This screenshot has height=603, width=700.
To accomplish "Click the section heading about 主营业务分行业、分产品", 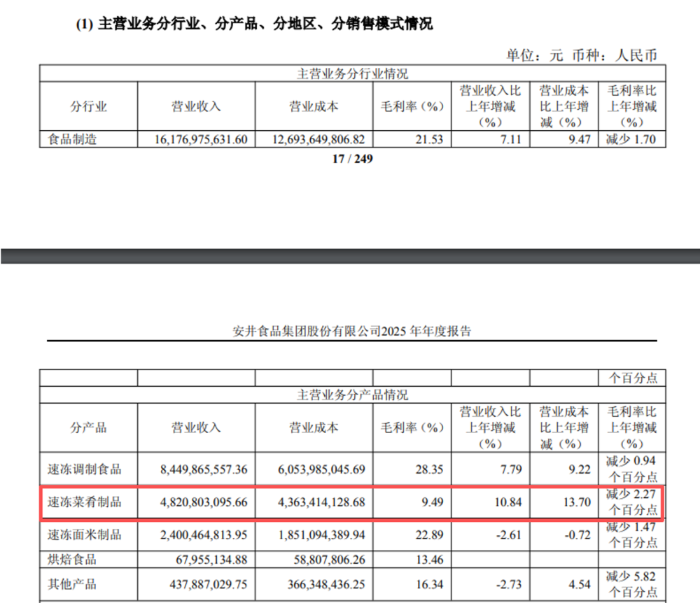I will pyautogui.click(x=253, y=24).
